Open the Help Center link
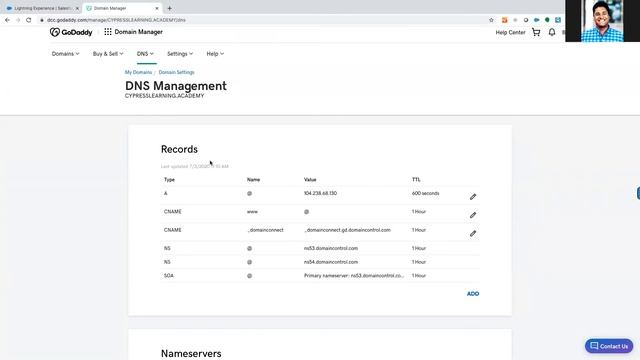The width and height of the screenshot is (640, 360). click(x=510, y=32)
